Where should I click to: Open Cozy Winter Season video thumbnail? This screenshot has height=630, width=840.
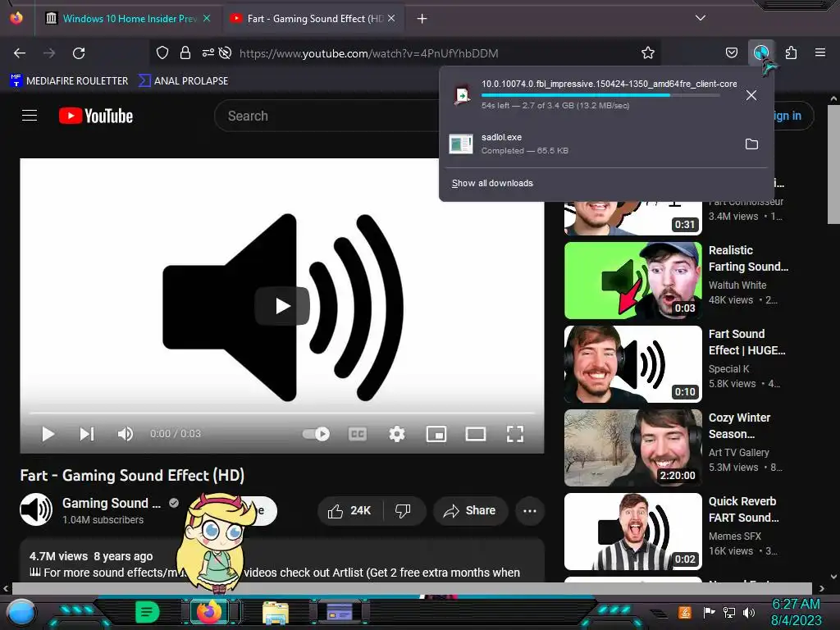tap(633, 448)
